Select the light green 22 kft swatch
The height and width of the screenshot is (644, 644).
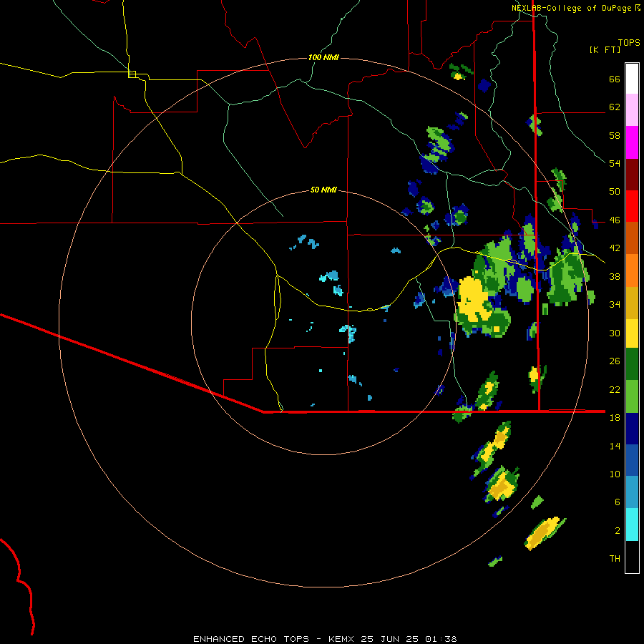(632, 396)
